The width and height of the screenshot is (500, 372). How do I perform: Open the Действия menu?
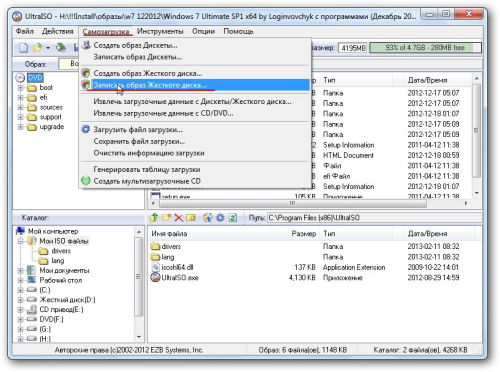(58, 31)
